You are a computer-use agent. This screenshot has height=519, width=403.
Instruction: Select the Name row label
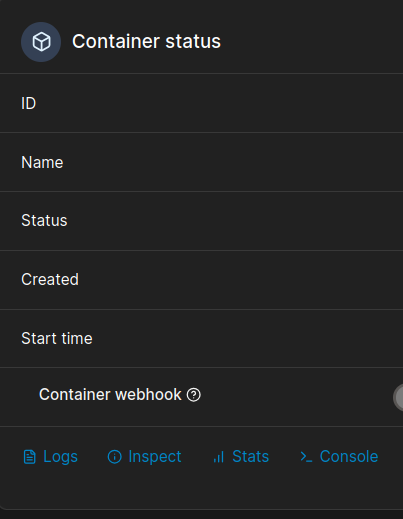(42, 163)
